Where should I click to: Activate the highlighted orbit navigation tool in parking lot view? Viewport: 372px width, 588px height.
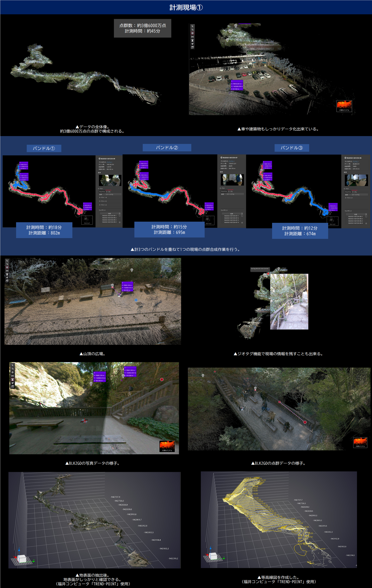[193, 33]
